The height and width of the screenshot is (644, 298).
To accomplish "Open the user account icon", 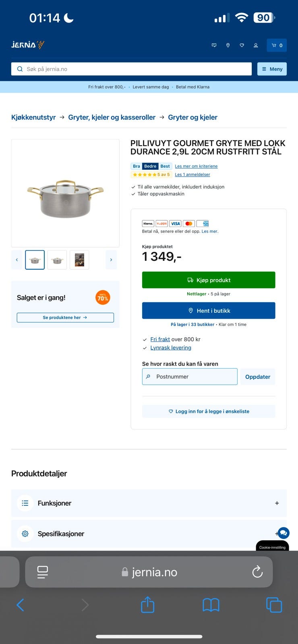I will pyautogui.click(x=256, y=45).
